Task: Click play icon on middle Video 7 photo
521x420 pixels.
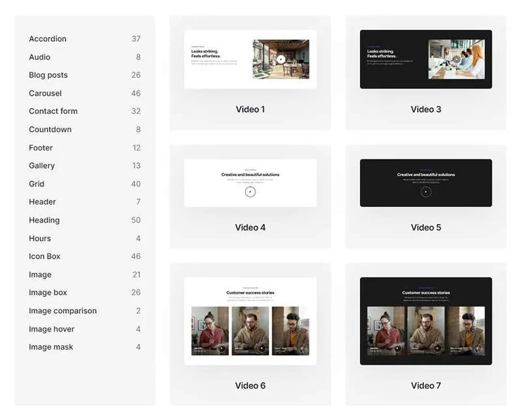Action: [x=438, y=348]
